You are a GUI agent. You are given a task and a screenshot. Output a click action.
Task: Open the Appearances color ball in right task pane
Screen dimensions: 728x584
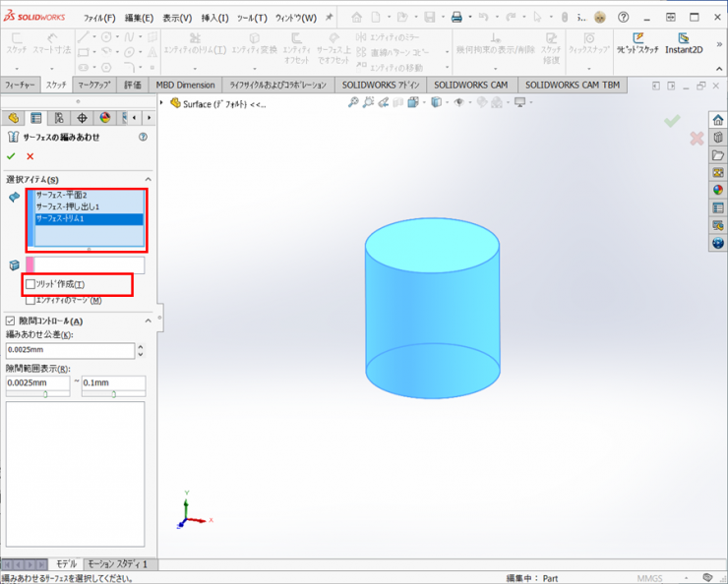(718, 191)
